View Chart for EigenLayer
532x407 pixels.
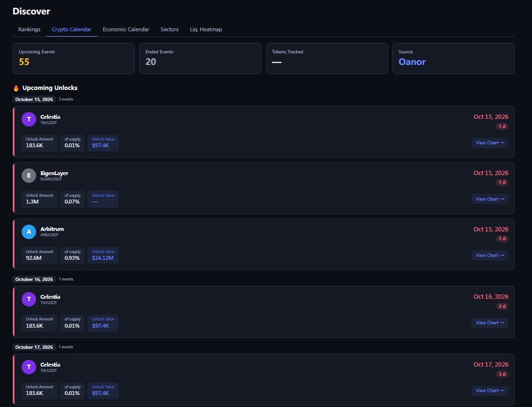click(x=490, y=199)
